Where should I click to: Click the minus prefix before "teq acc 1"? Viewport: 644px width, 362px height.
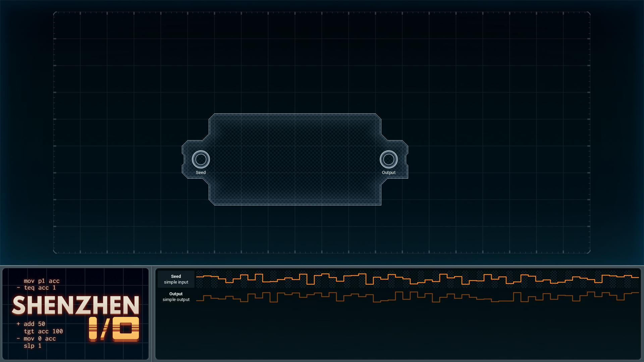click(x=18, y=288)
